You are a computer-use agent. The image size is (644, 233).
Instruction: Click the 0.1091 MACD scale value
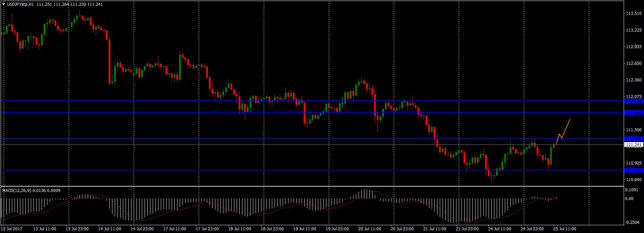(631, 190)
